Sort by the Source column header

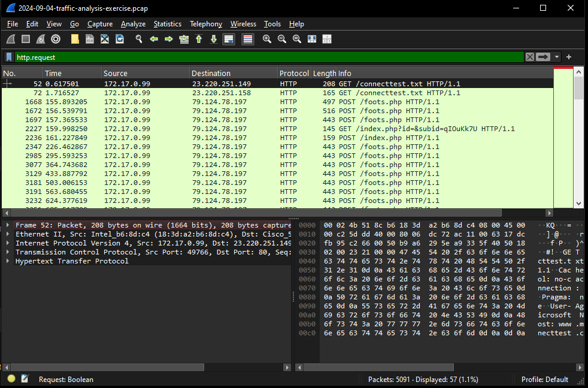pos(146,73)
